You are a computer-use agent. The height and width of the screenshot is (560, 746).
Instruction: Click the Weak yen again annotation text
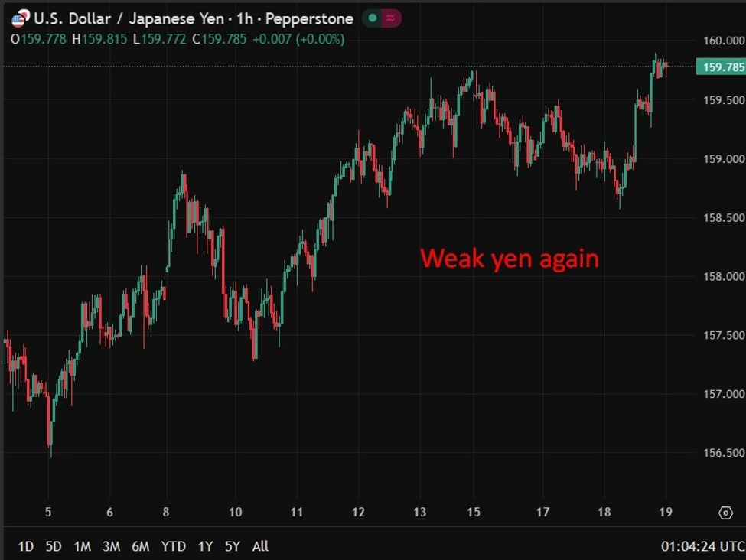tap(510, 259)
